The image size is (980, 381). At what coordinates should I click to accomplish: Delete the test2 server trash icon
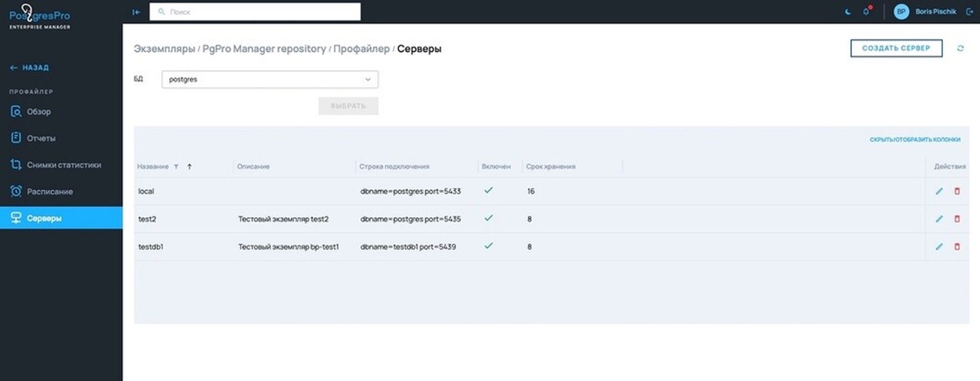(957, 219)
